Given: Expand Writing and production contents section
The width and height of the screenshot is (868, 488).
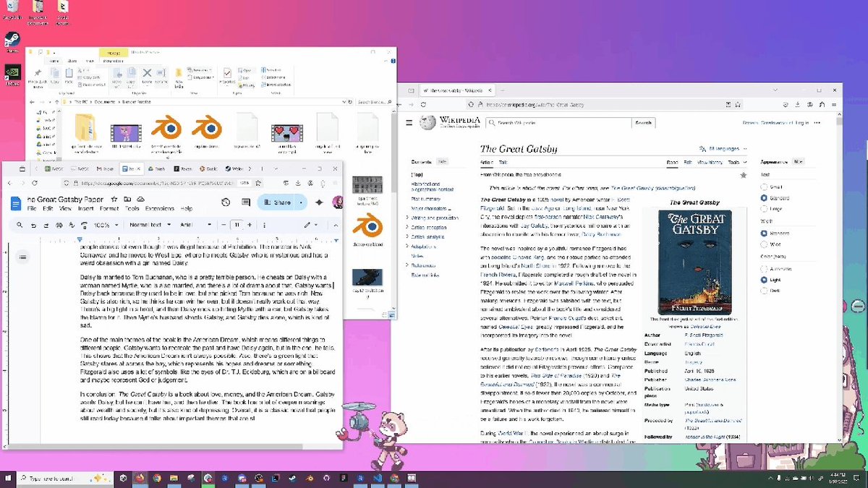Looking at the screenshot, I should 407,218.
